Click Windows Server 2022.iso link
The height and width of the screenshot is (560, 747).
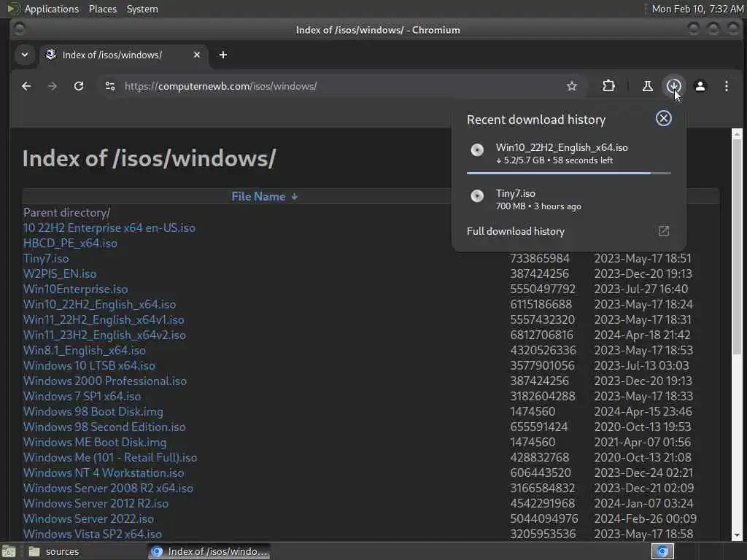point(88,518)
